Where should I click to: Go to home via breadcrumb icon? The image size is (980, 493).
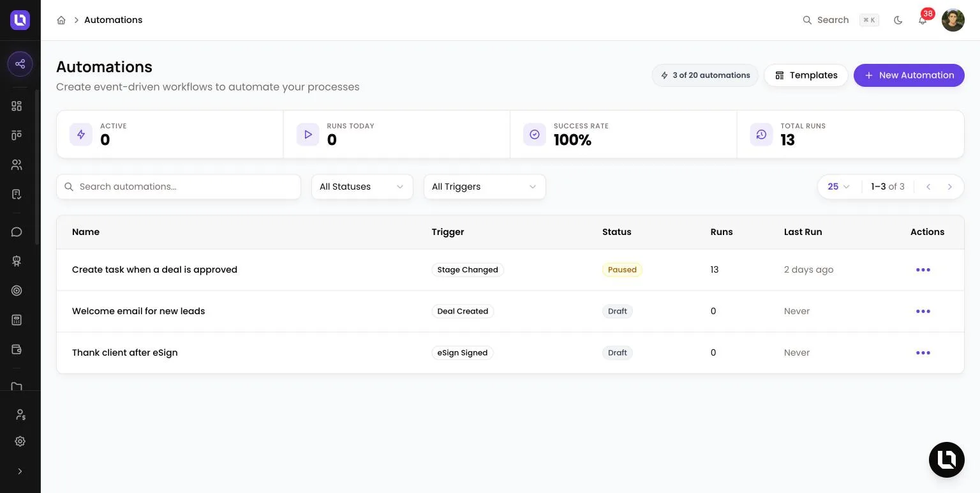pos(61,20)
